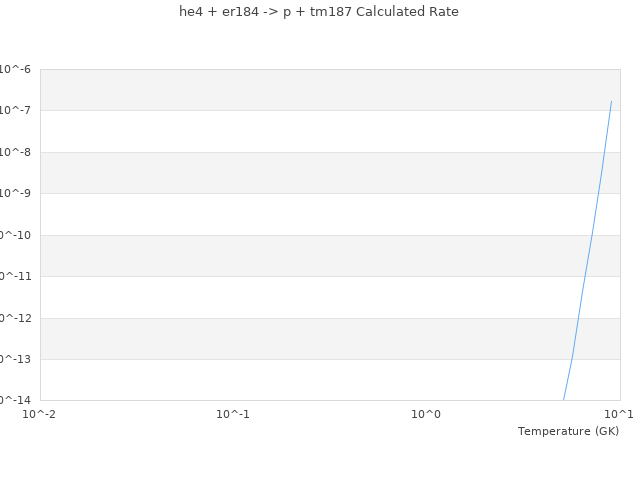640x480 pixels.
Task: Select the 10^-1 x-axis tick label
Action: 233,414
